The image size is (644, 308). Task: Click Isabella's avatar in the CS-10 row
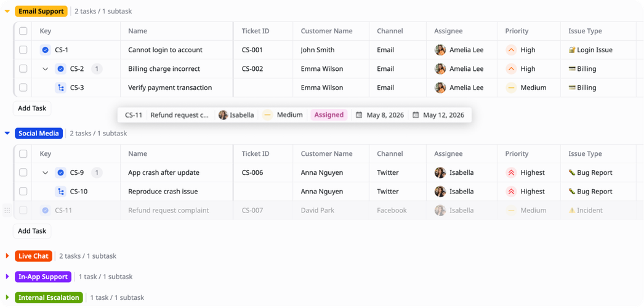(x=440, y=192)
